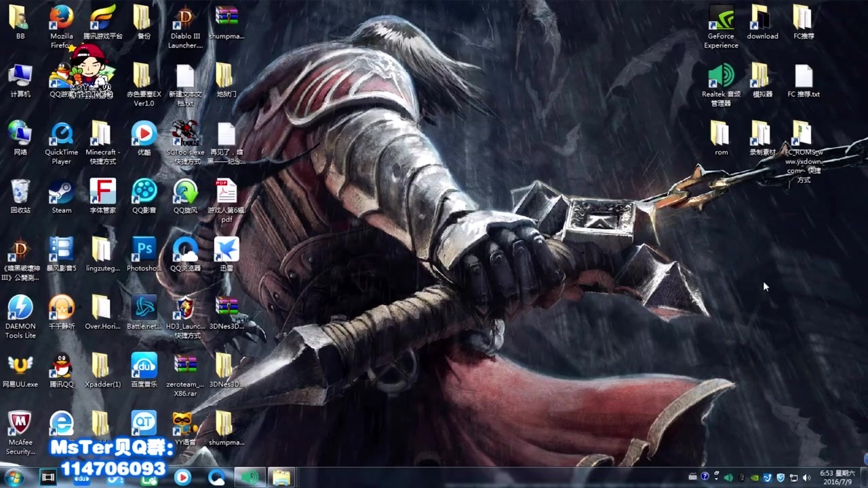Open the 回收站 recycle bin
Image resolution: width=868 pixels, height=488 pixels.
pos(20,197)
